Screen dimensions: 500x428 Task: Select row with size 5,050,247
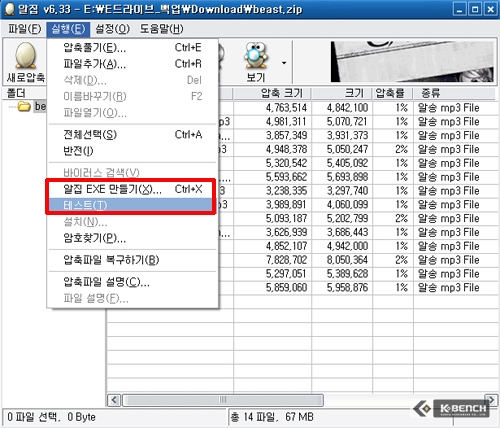click(x=359, y=149)
